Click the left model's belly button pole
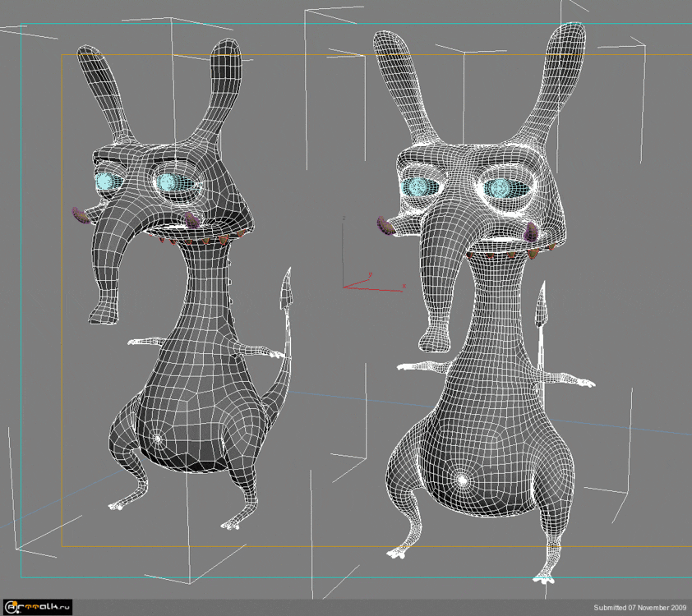 (x=157, y=438)
